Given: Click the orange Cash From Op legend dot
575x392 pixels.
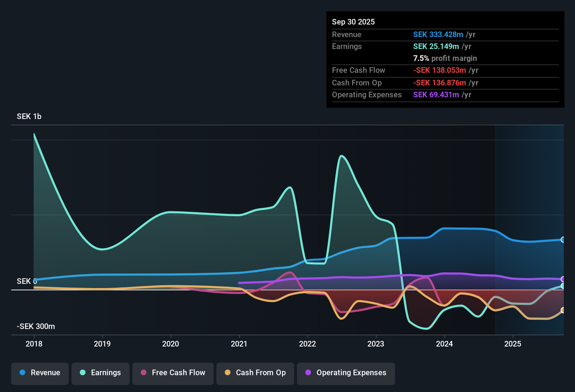Looking at the screenshot, I should pos(227,373).
